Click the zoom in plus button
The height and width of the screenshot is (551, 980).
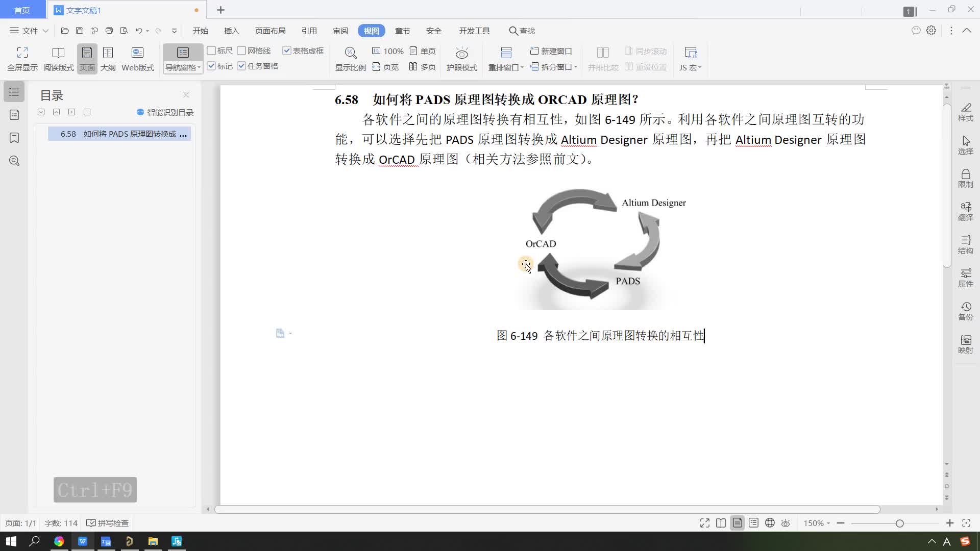click(950, 523)
